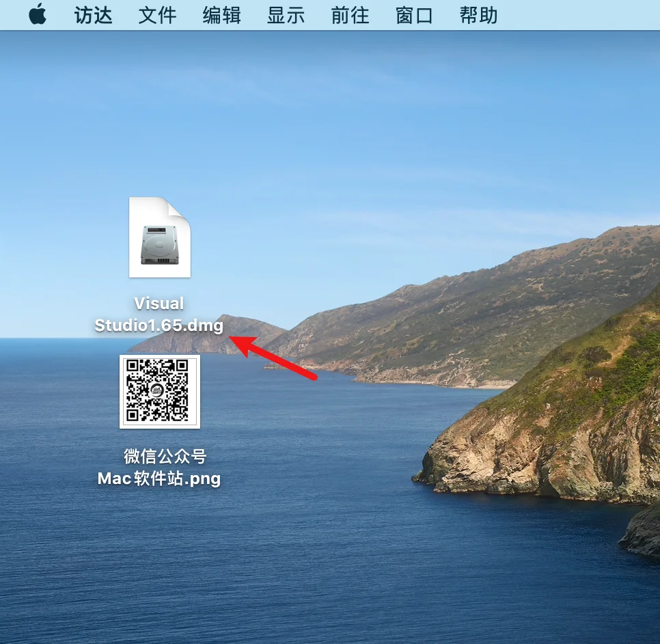Select the QR code image thumbnail
Viewport: 660px width, 644px height.
point(160,392)
